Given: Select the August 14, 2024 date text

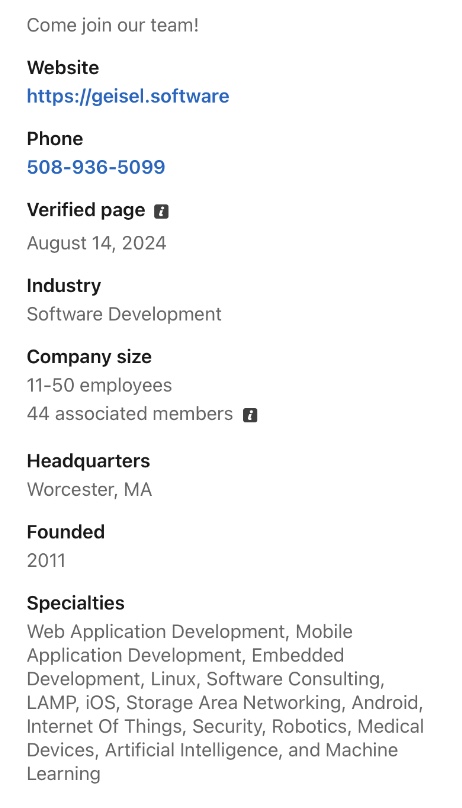Looking at the screenshot, I should pos(96,243).
